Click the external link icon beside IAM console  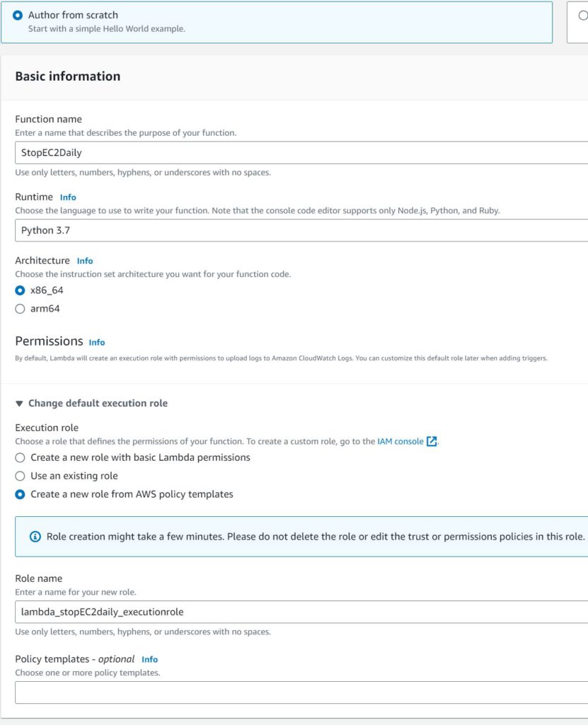tap(432, 441)
